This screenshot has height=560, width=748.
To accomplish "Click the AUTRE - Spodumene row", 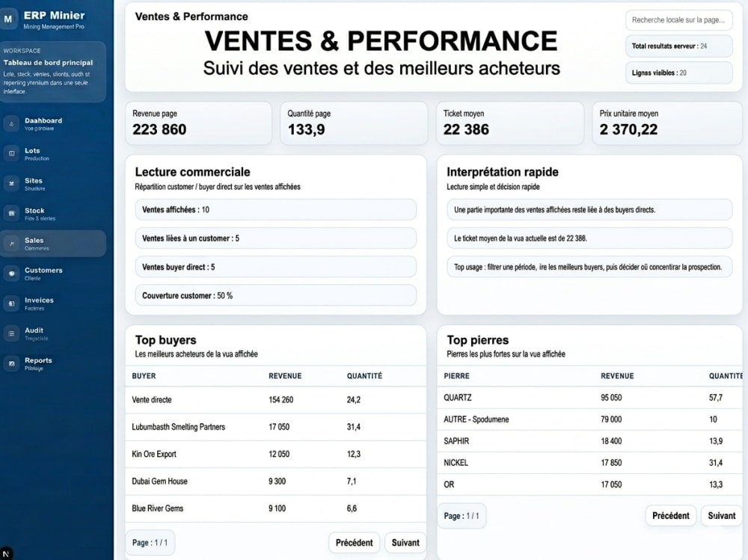I will pos(589,419).
